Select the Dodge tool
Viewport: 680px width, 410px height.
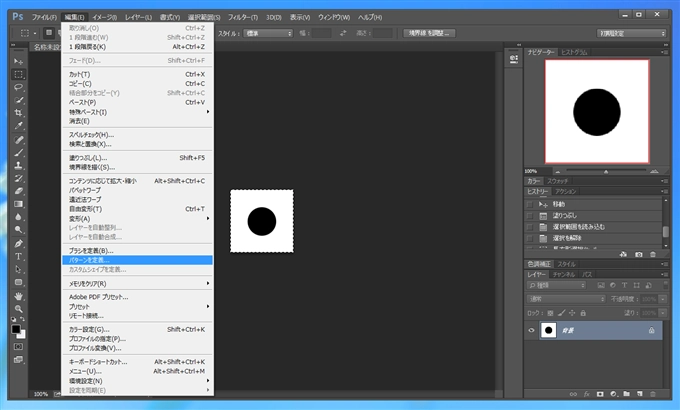(18, 230)
